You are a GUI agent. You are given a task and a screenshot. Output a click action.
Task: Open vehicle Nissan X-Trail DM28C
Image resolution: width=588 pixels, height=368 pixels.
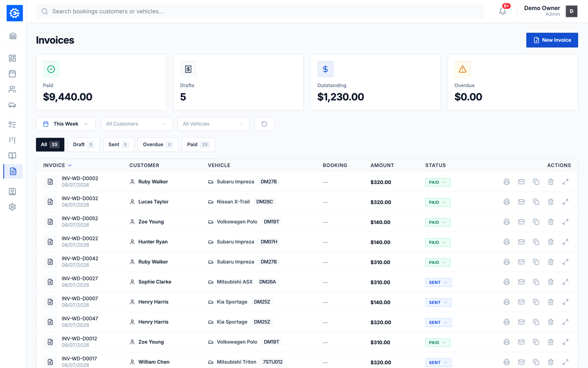(x=241, y=202)
